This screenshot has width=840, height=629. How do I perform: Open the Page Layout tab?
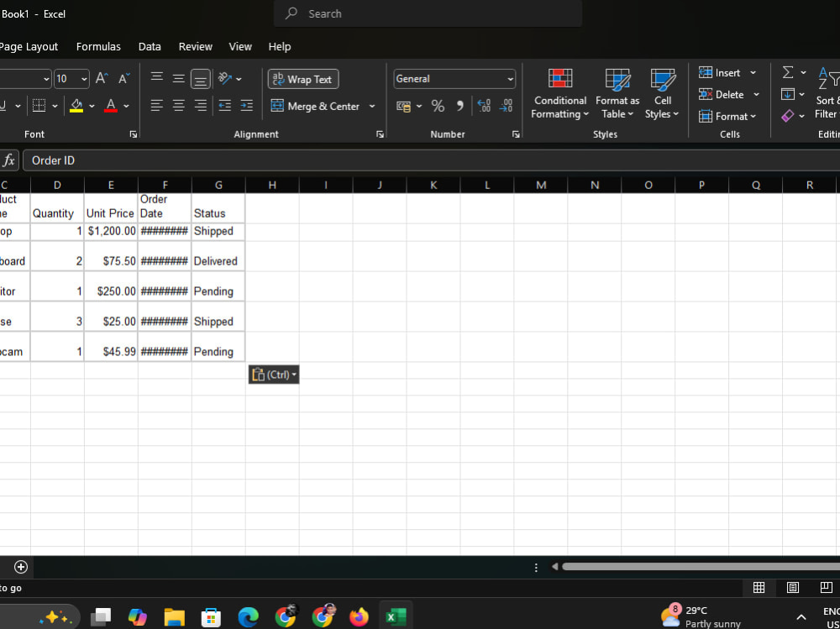[29, 47]
